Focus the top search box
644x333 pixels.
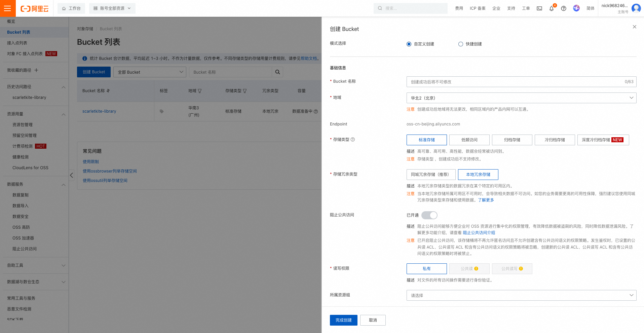(410, 8)
